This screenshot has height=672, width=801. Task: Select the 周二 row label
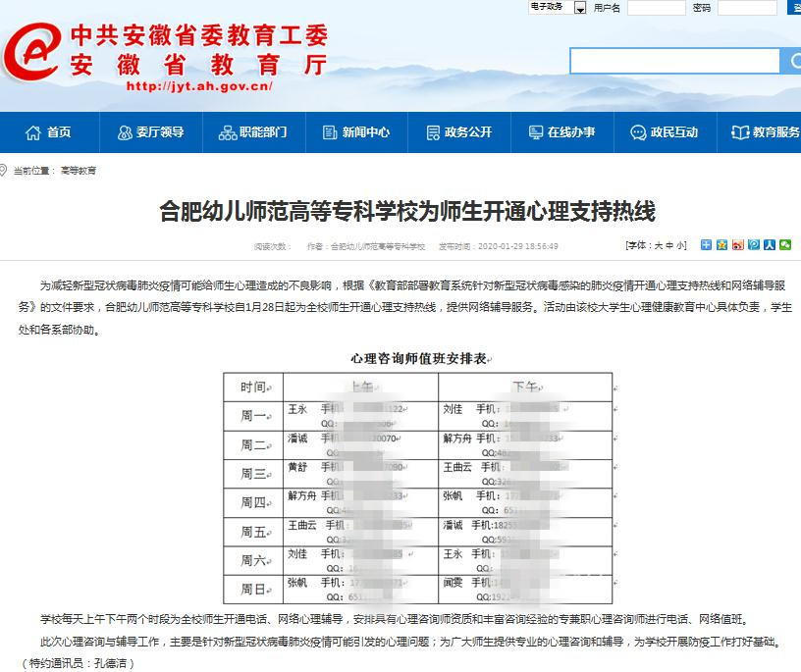(x=253, y=445)
